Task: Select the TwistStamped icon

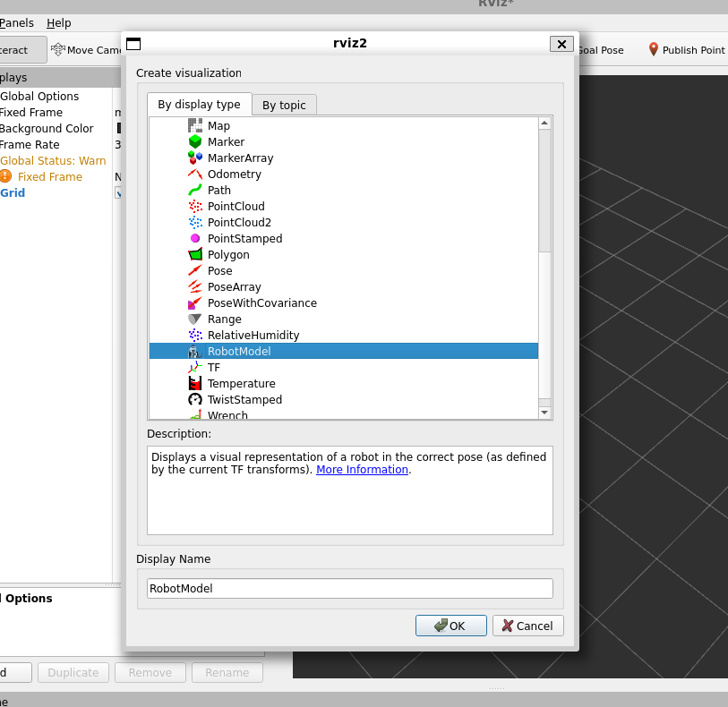Action: coord(195,399)
